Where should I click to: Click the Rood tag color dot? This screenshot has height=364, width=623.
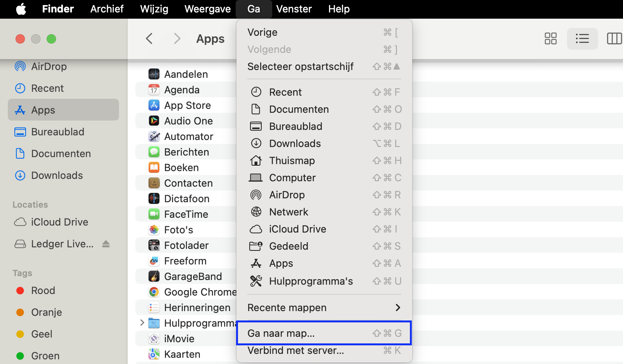point(20,290)
